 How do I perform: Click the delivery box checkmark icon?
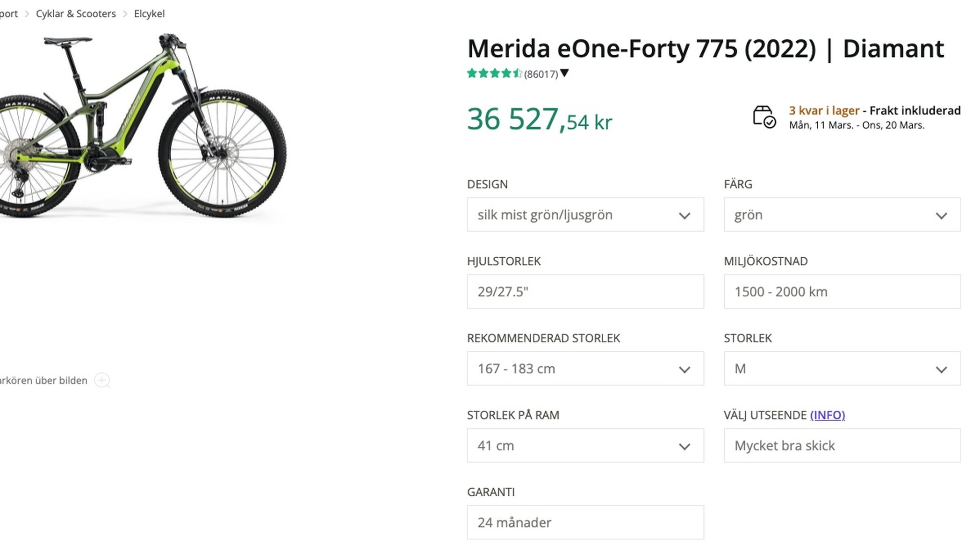click(x=764, y=116)
